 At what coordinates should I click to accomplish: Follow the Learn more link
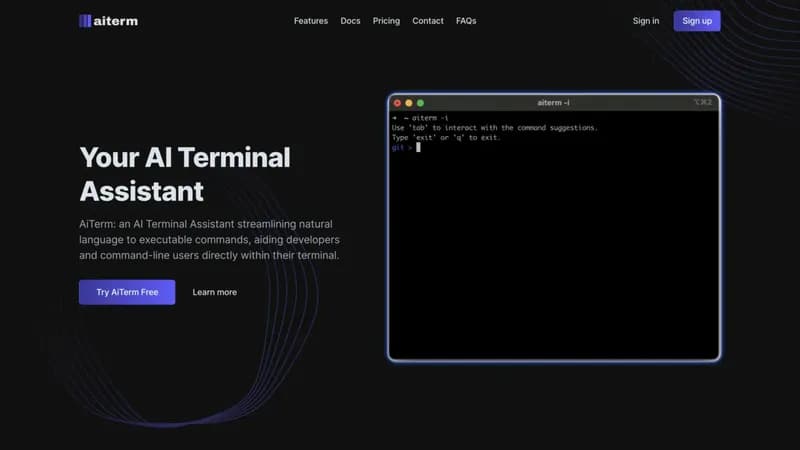[215, 292]
